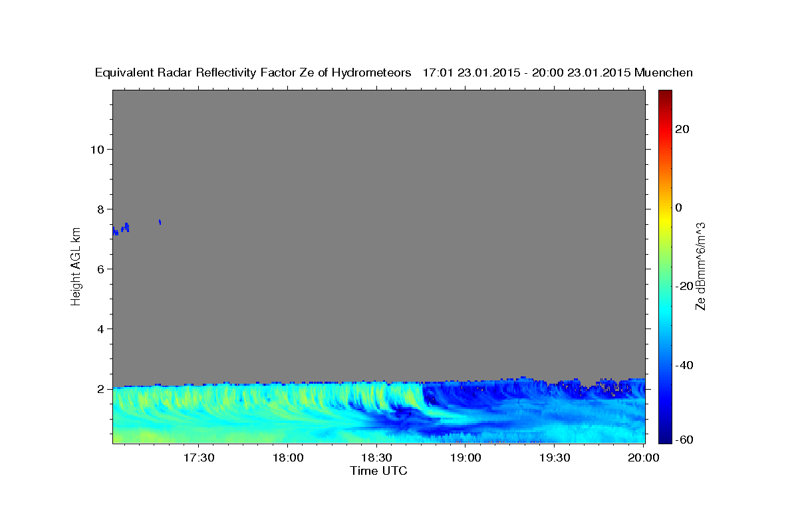
Task: Click the colorbar value '0'
Action: (x=679, y=207)
